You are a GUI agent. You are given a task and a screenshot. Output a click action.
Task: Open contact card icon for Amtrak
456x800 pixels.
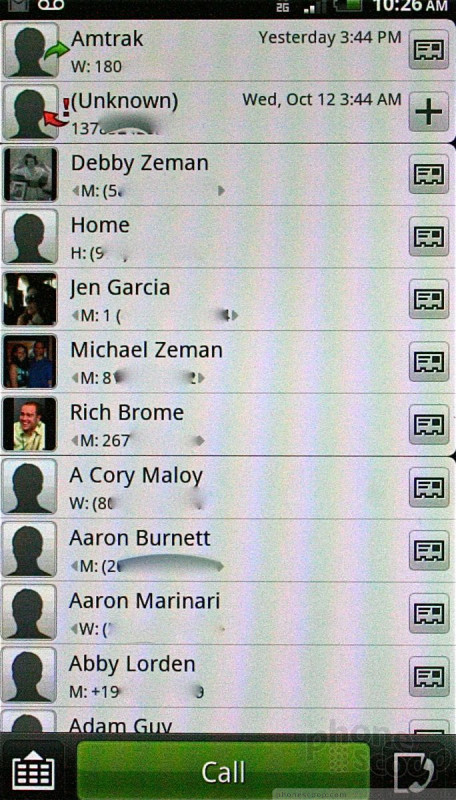coord(428,49)
